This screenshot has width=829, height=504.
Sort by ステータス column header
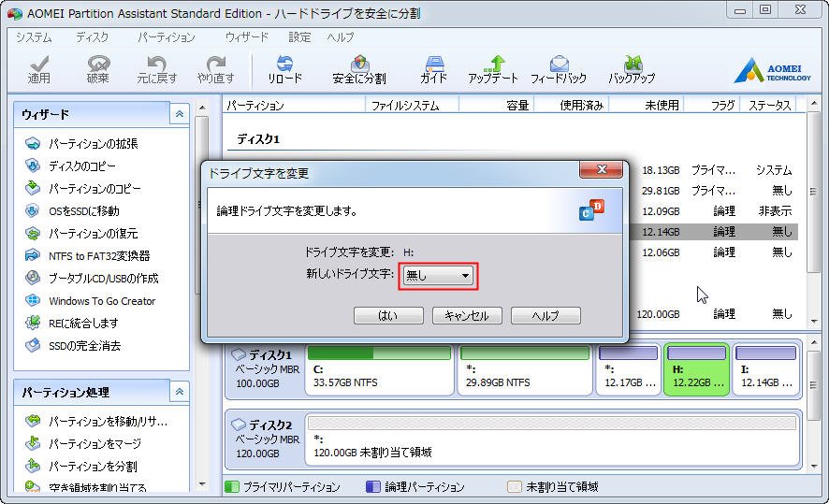click(767, 105)
